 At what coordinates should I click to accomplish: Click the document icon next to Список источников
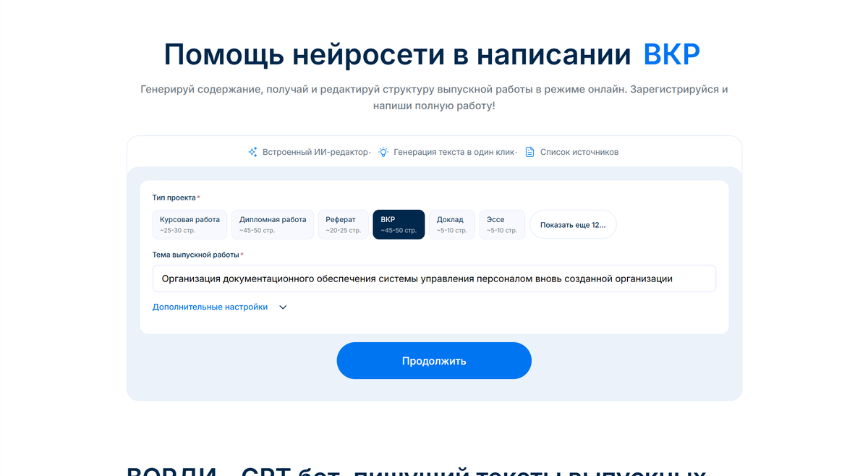click(x=530, y=152)
